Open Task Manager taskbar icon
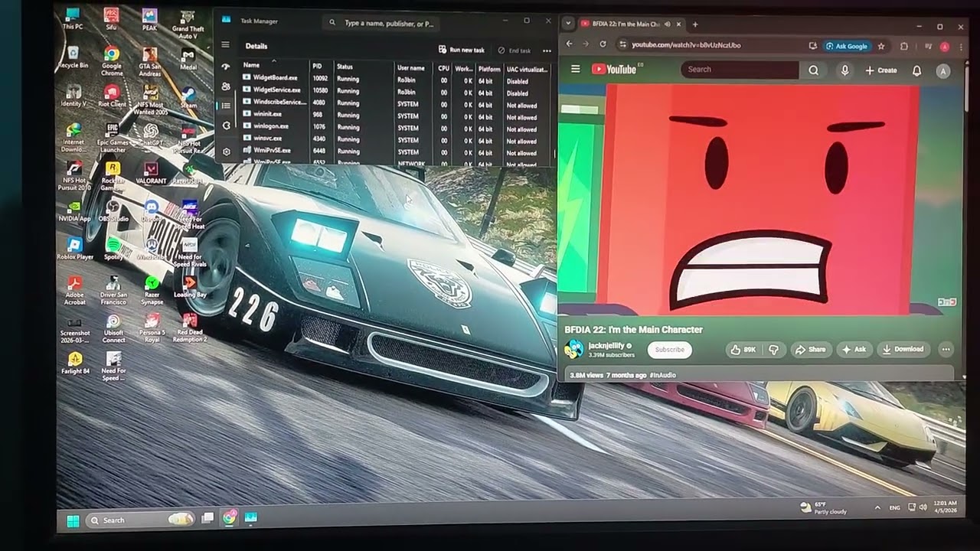 pyautogui.click(x=250, y=518)
